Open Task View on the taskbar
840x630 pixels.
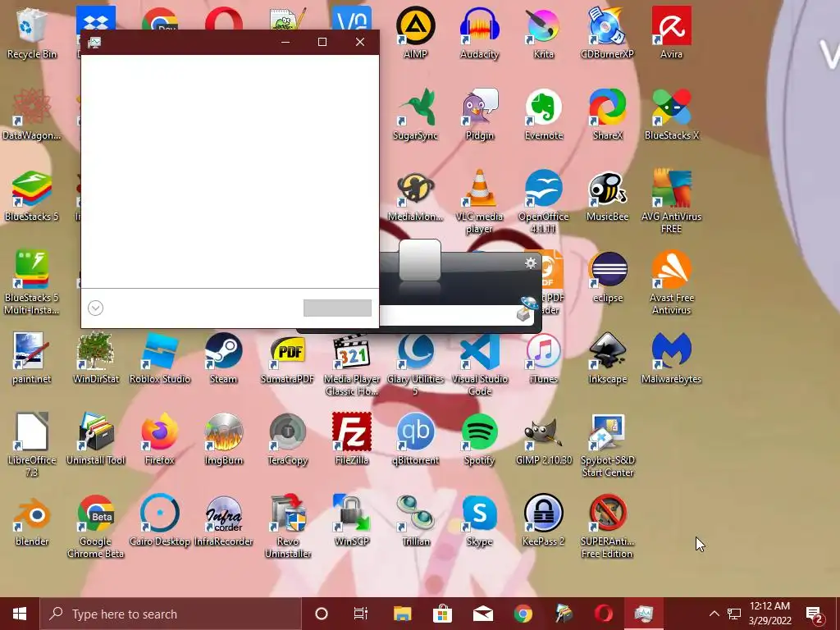click(361, 614)
